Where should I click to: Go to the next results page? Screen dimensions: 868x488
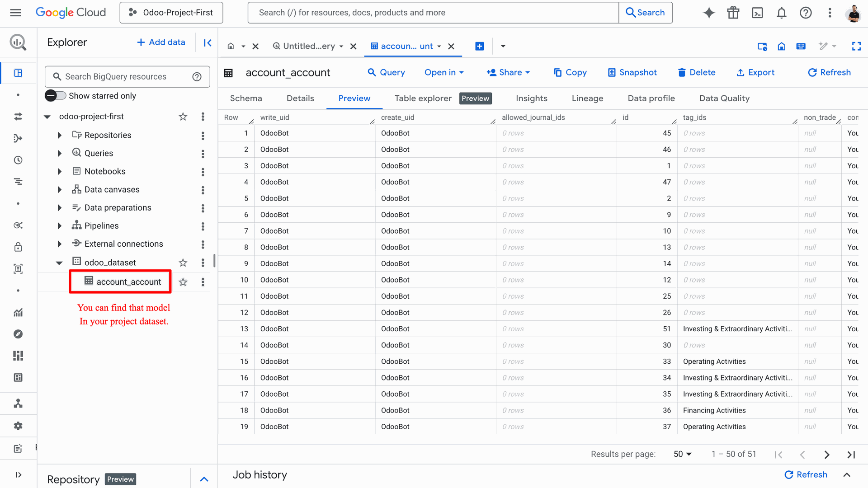[x=826, y=455]
